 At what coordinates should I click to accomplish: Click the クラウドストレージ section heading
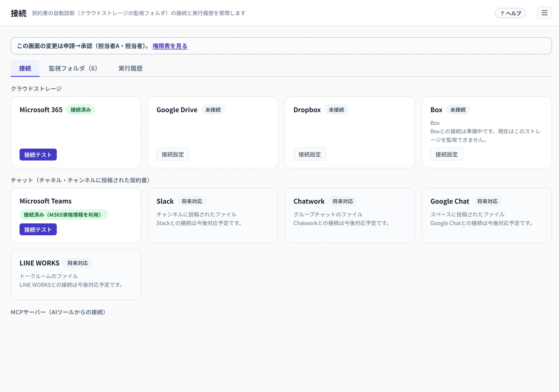coord(36,89)
